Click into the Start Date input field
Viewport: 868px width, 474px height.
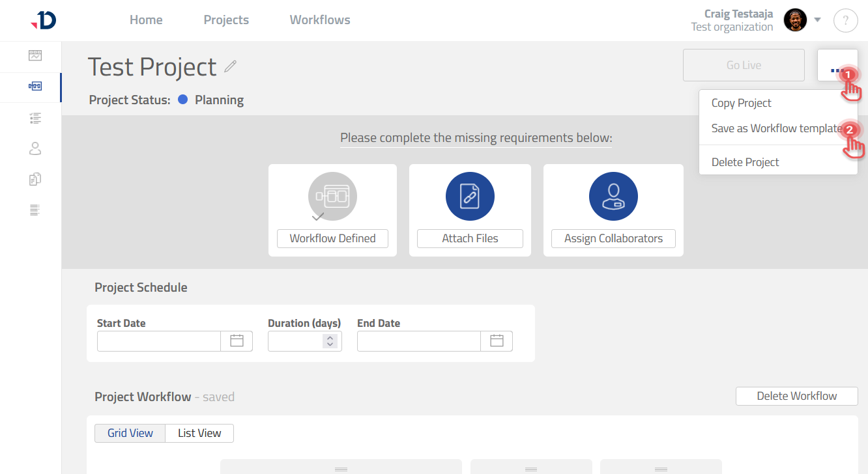pyautogui.click(x=159, y=341)
